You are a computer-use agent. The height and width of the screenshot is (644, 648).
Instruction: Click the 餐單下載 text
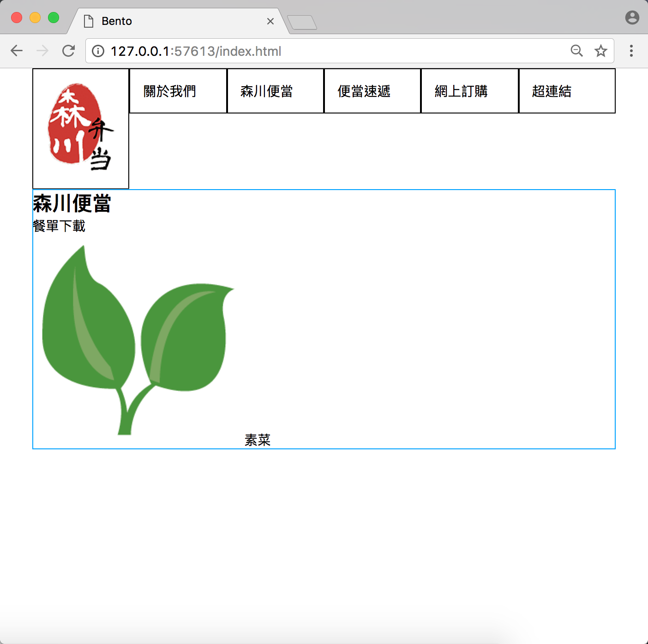pos(59,226)
